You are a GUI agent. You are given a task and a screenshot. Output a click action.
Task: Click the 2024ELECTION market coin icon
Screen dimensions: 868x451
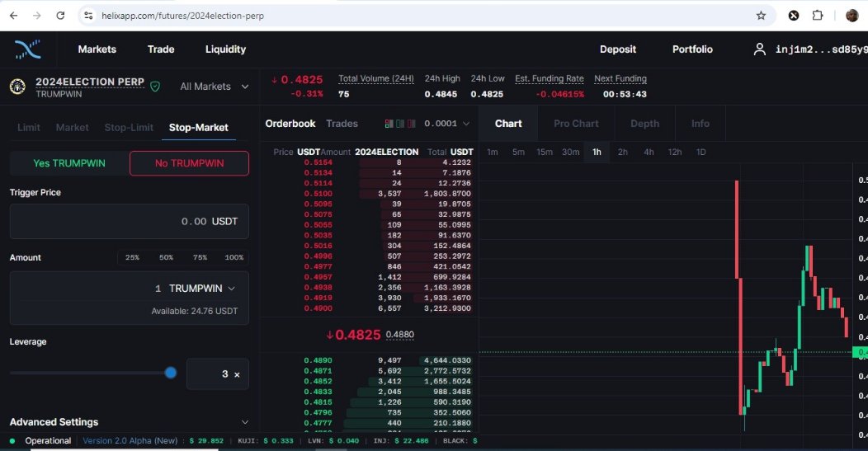point(17,87)
